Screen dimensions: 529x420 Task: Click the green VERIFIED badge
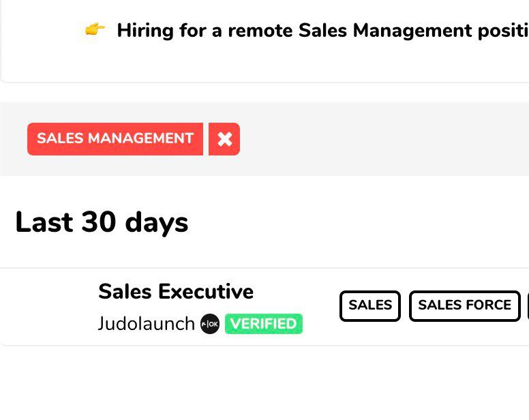263,324
